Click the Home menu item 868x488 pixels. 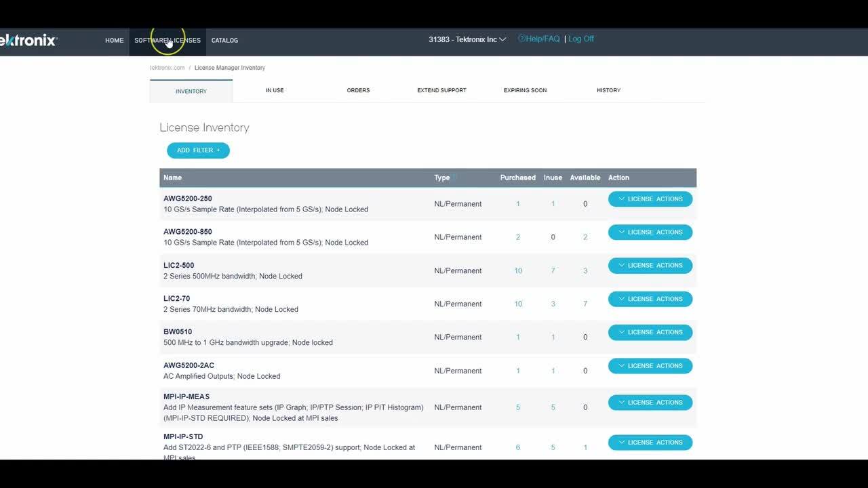(x=114, y=40)
